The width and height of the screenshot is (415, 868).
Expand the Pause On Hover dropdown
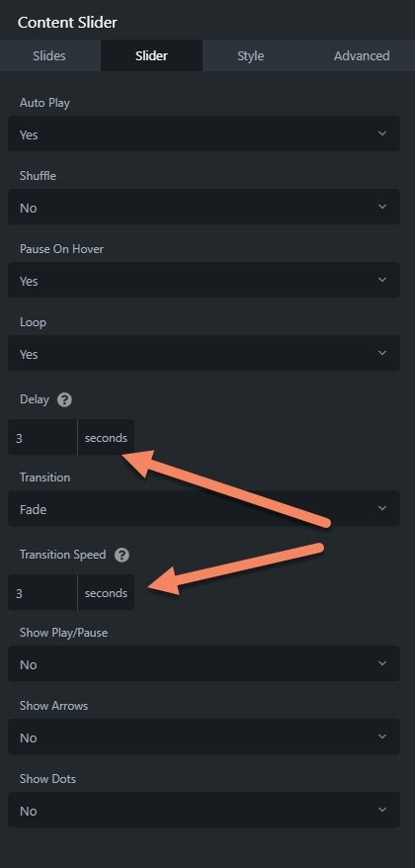click(204, 280)
